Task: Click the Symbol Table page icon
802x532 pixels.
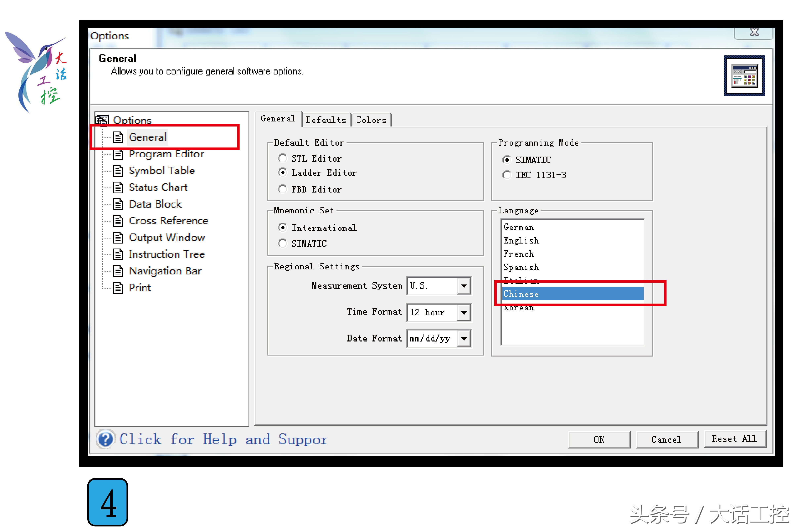Action: click(x=118, y=171)
